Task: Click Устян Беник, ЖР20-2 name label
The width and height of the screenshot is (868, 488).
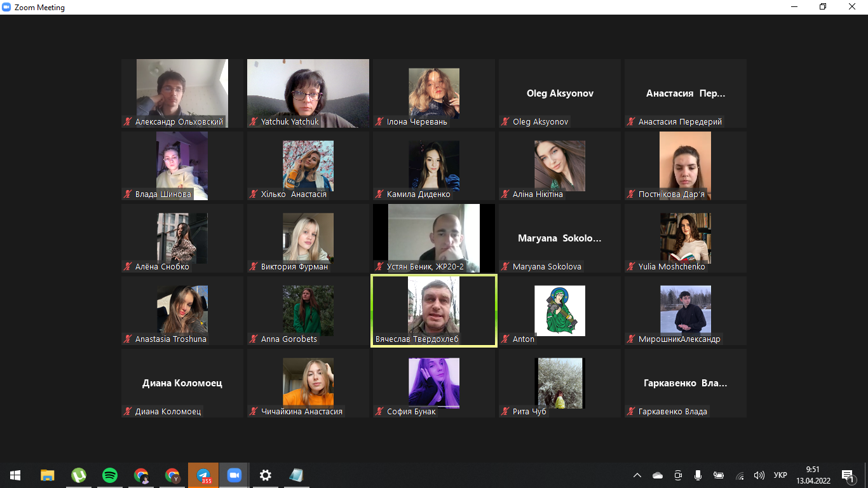Action: click(426, 267)
